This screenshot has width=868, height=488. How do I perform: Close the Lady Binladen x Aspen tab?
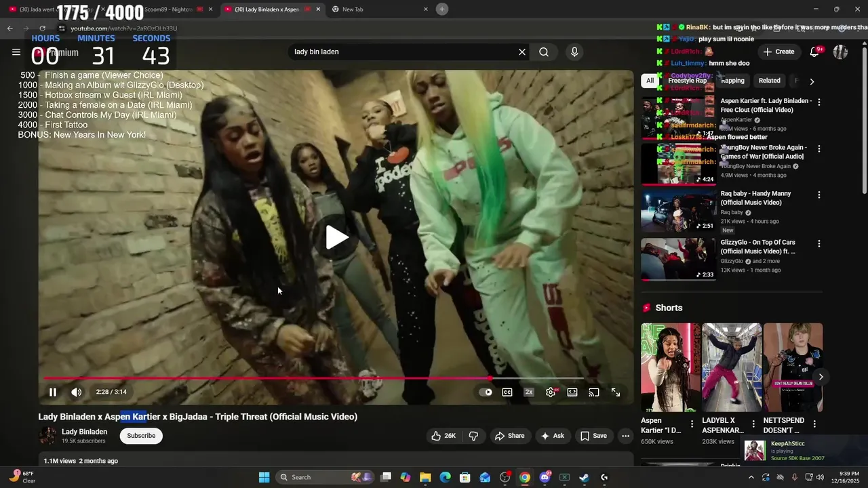[x=318, y=9]
